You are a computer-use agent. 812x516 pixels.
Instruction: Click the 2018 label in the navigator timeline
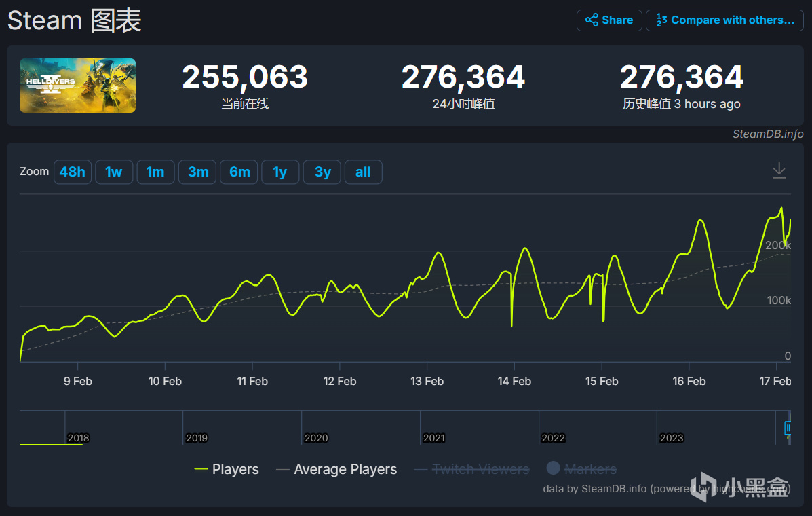click(78, 438)
